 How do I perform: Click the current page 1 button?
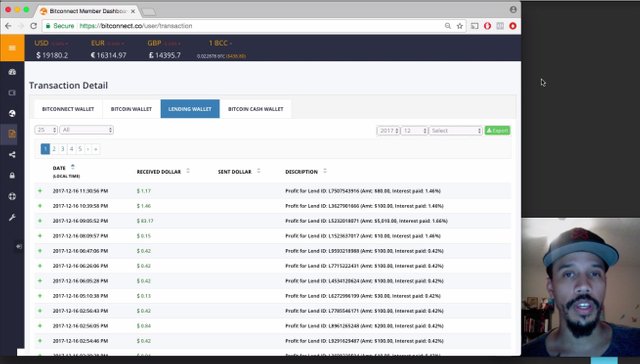click(x=45, y=149)
